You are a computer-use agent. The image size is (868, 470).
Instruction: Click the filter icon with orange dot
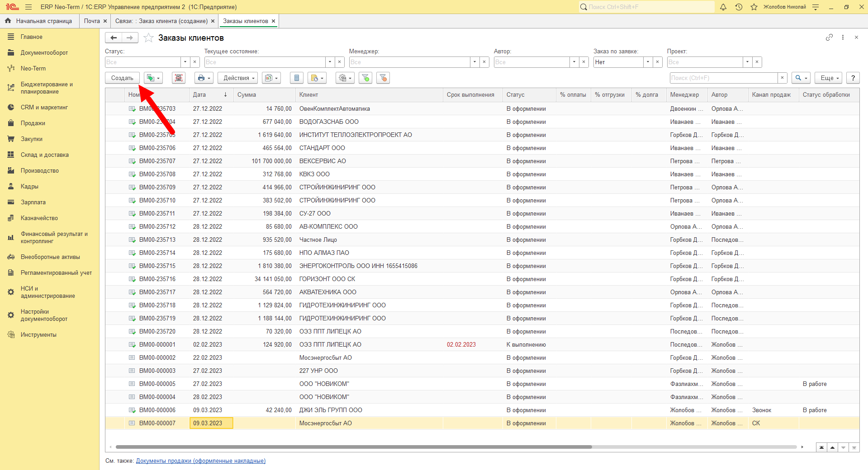[383, 78]
